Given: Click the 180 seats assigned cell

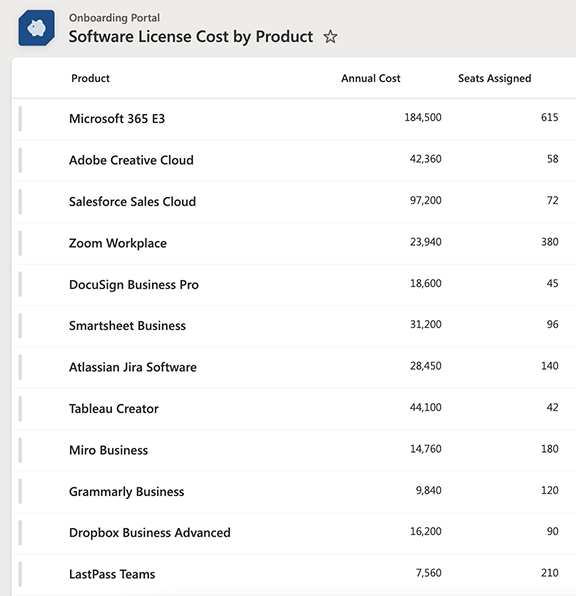Looking at the screenshot, I should [549, 449].
